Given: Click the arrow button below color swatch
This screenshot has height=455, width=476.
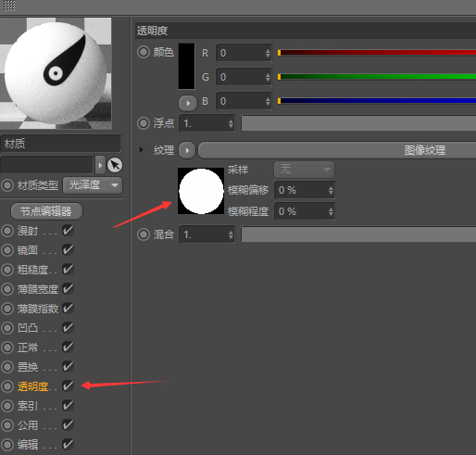Looking at the screenshot, I should point(188,103).
